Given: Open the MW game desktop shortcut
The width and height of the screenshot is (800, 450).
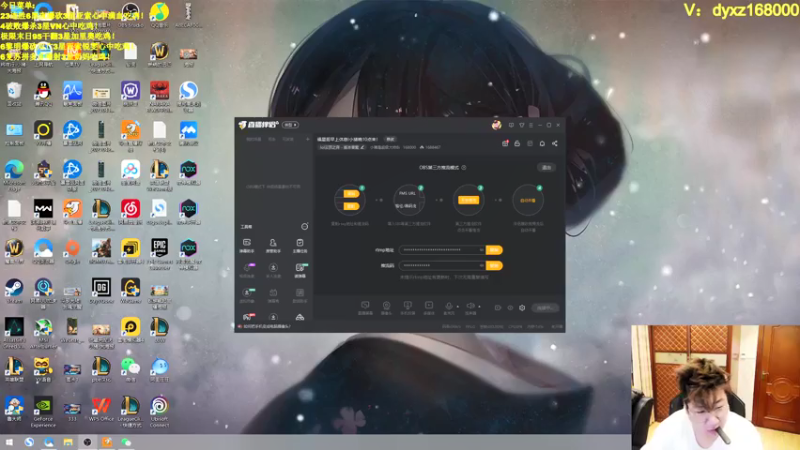Looking at the screenshot, I should click(x=43, y=214).
